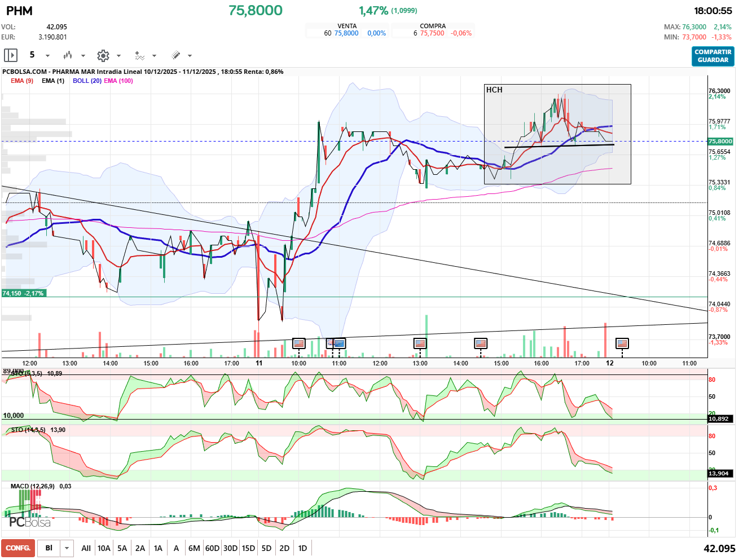Click the PCBolsa logo watermark

[x=29, y=522]
